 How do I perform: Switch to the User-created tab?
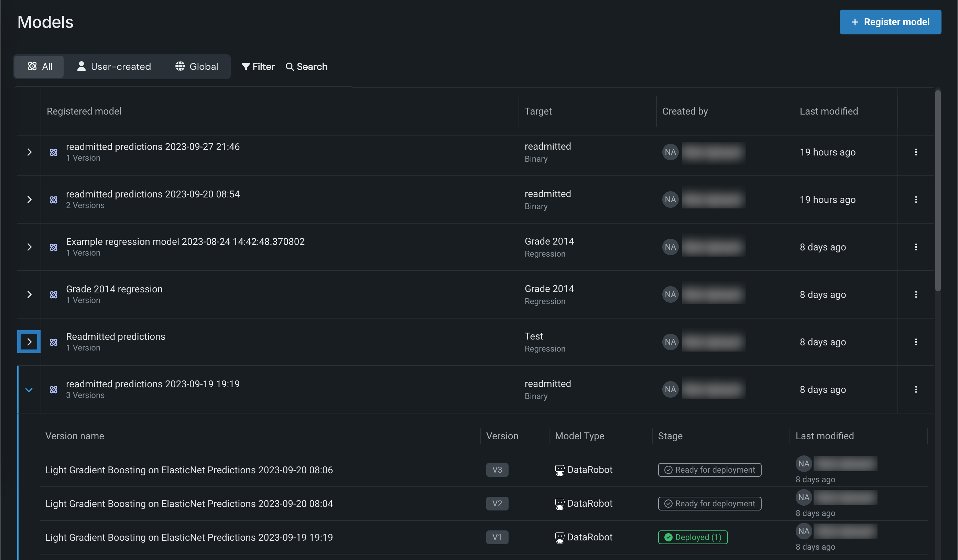(114, 67)
